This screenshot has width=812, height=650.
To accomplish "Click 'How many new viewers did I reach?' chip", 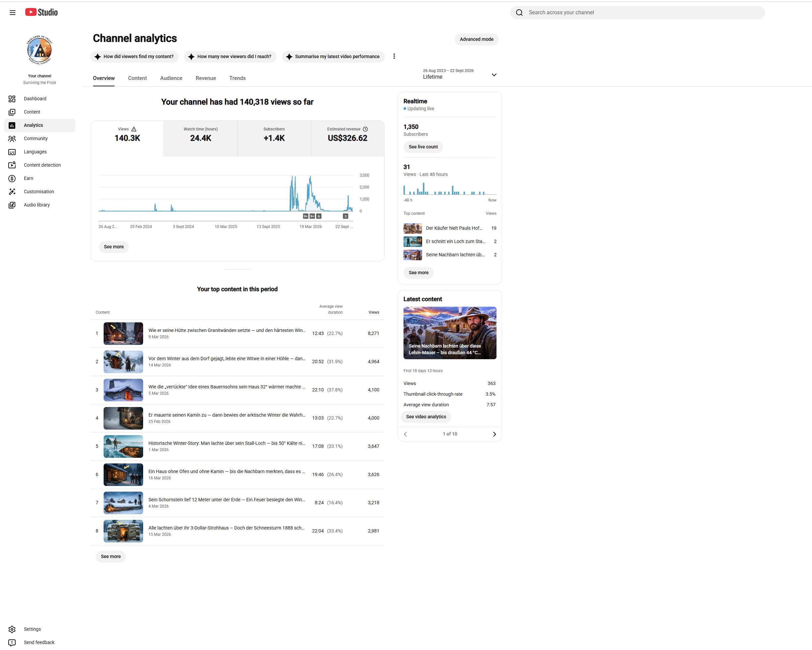I will (230, 56).
